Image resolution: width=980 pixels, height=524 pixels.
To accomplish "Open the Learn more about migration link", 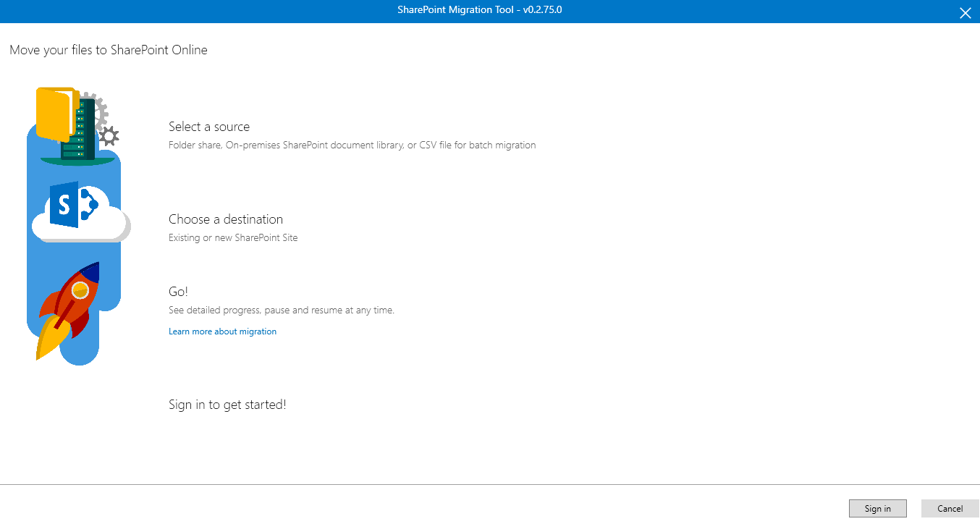I will pyautogui.click(x=222, y=331).
